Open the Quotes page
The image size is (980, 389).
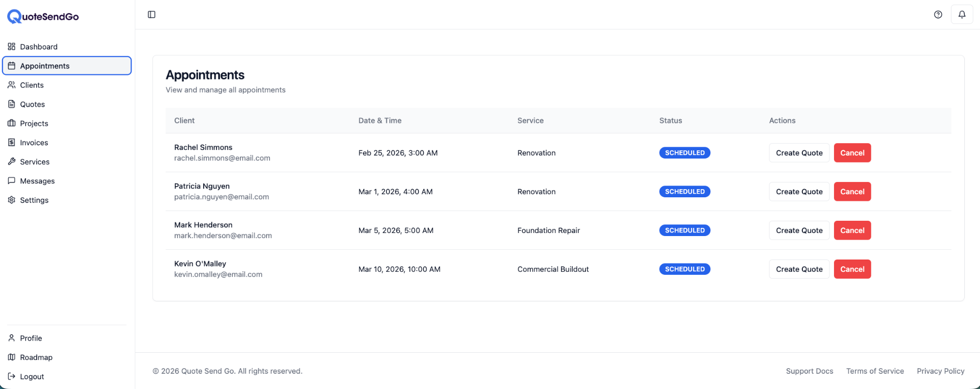pyautogui.click(x=32, y=105)
